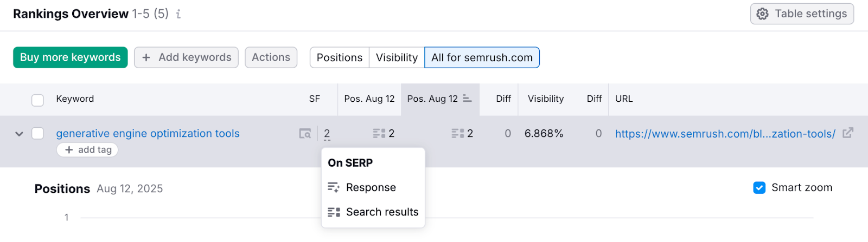This screenshot has height=242, width=868.
Task: Sort by the Visibility column header
Action: click(x=545, y=99)
